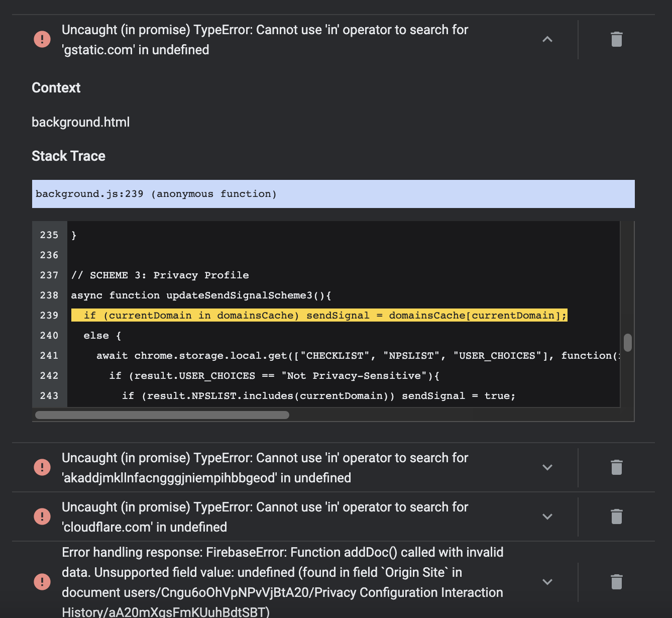Delete the FirebaseError addDoc entry

coord(617,582)
